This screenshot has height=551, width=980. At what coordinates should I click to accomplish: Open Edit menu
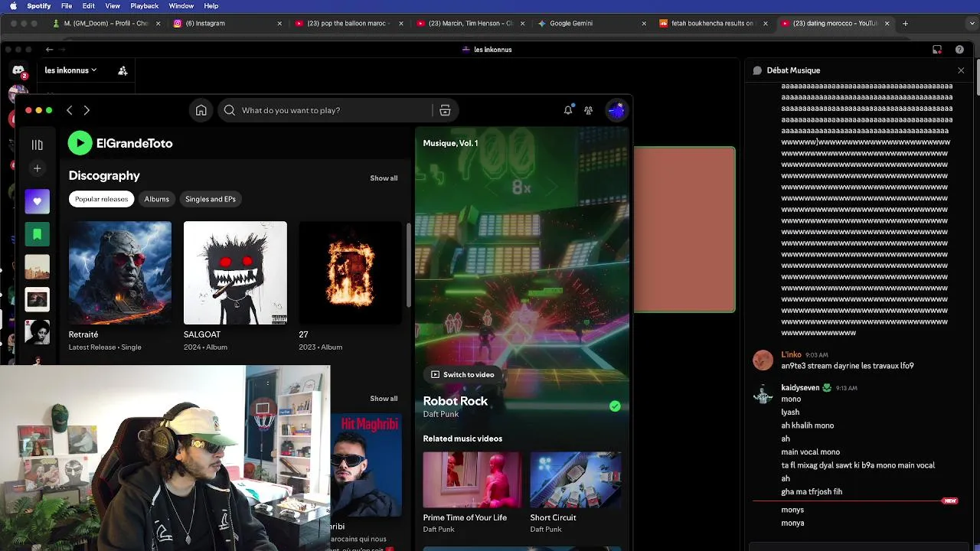click(89, 6)
